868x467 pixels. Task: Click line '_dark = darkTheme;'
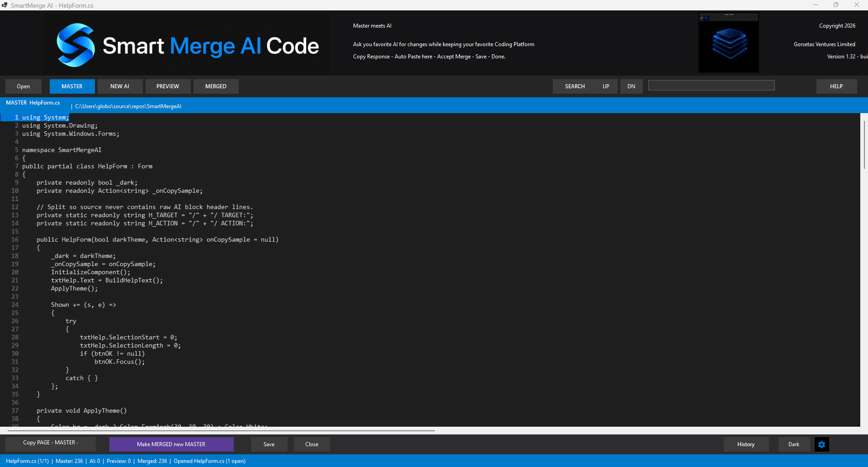pyautogui.click(x=83, y=256)
